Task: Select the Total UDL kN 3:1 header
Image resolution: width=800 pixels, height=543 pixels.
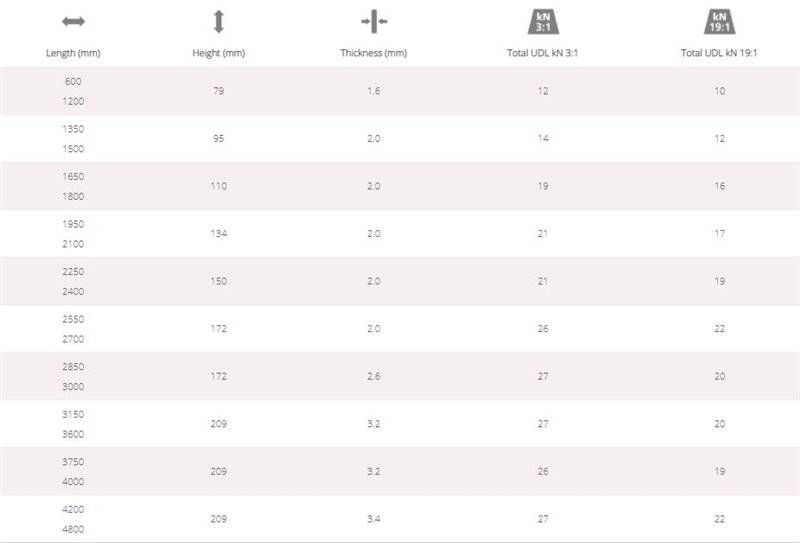Action: [x=542, y=53]
